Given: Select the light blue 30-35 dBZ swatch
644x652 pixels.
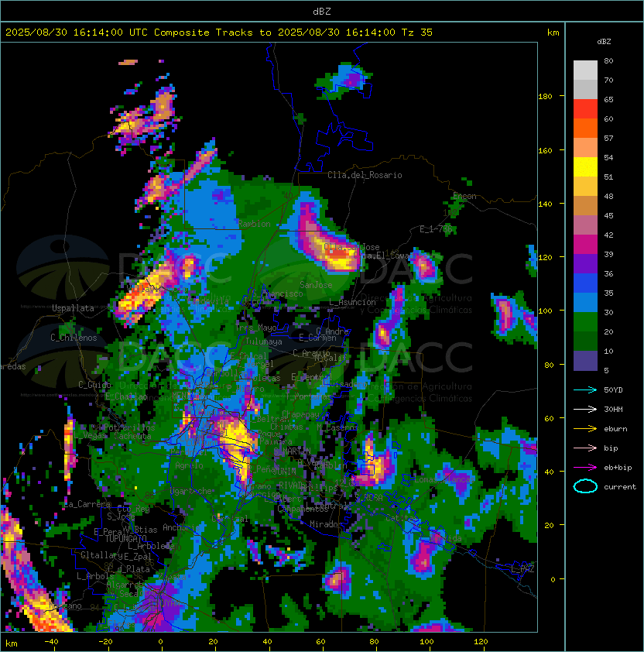Looking at the screenshot, I should 585,303.
